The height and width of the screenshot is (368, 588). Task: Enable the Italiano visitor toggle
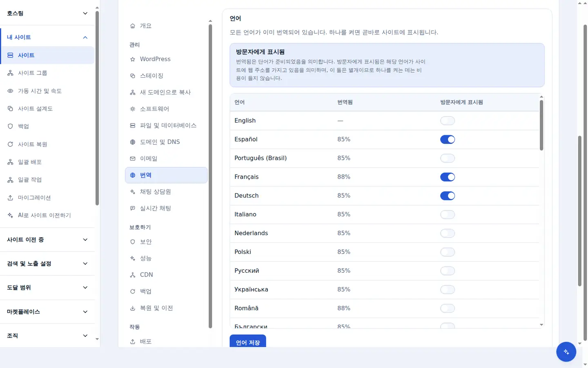[x=448, y=215]
